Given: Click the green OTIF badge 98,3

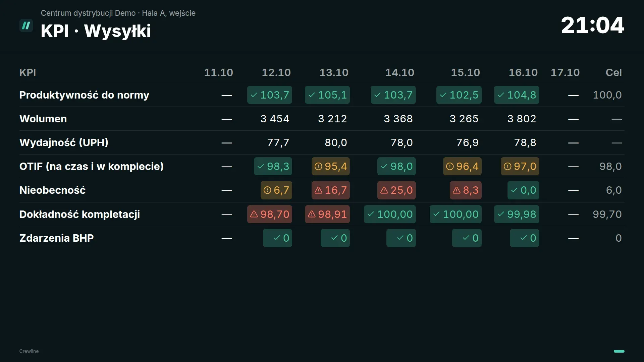Looking at the screenshot, I should [x=273, y=166].
